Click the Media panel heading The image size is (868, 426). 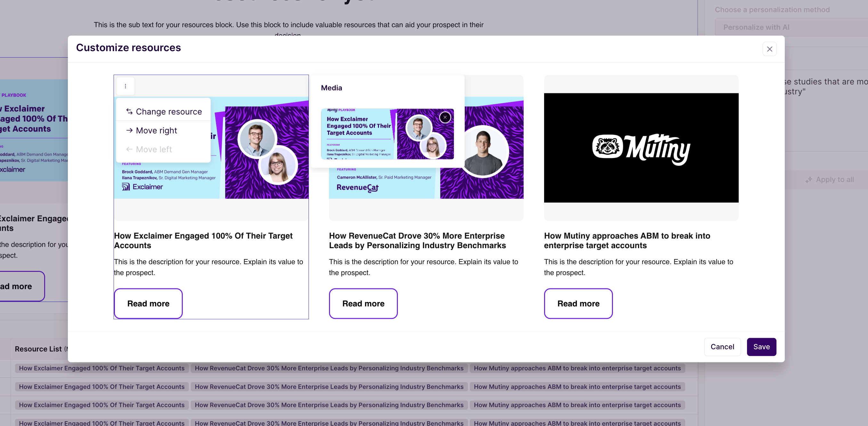tap(331, 88)
